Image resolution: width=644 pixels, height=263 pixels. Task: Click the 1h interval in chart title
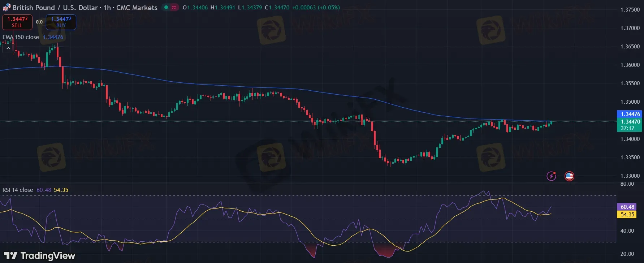(107, 8)
